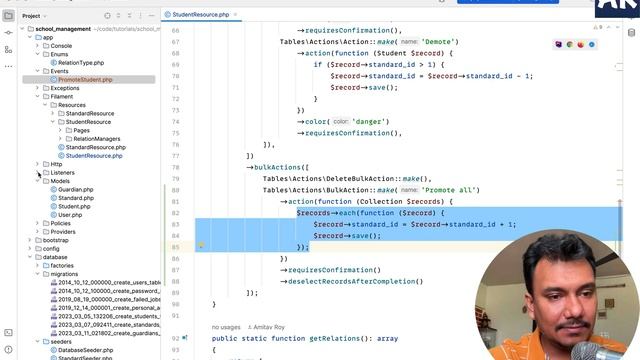This screenshot has width=640, height=360.
Task: Expand the Policies folder
Action: coord(38,223)
